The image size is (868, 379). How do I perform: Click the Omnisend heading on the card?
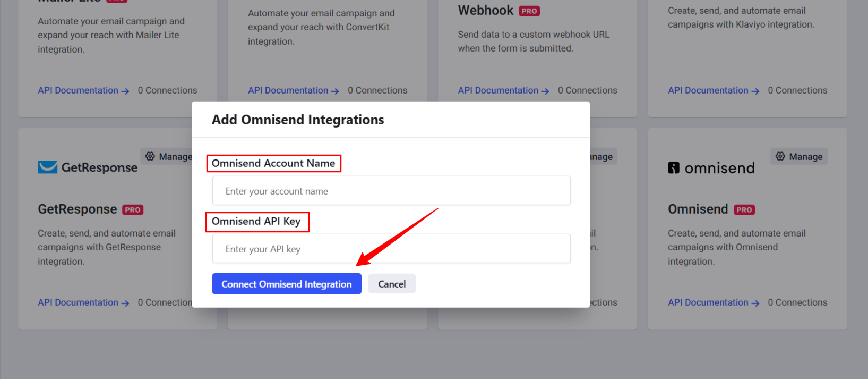pos(698,209)
